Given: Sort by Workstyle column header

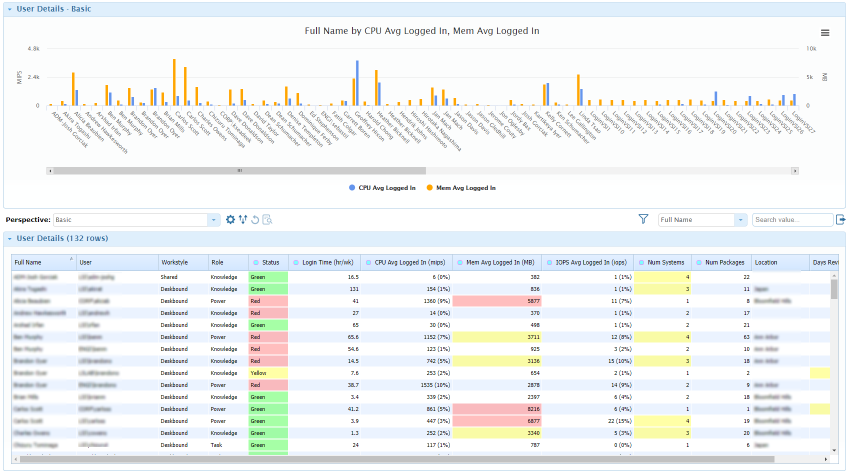Looking at the screenshot, I should [x=183, y=262].
